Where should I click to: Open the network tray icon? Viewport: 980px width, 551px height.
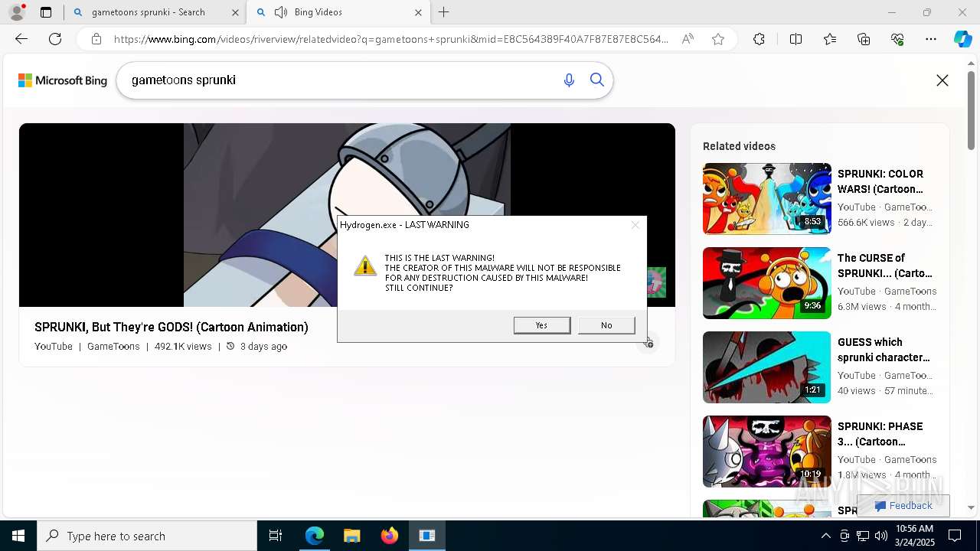863,536
